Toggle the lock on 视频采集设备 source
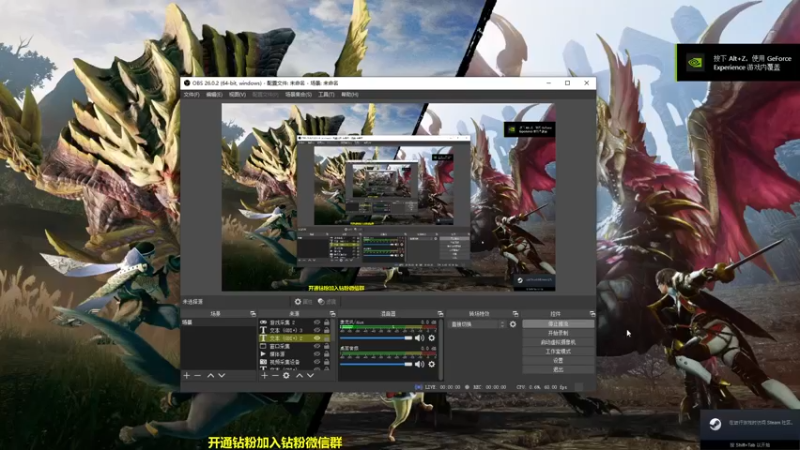The height and width of the screenshot is (450, 800). pyautogui.click(x=327, y=362)
